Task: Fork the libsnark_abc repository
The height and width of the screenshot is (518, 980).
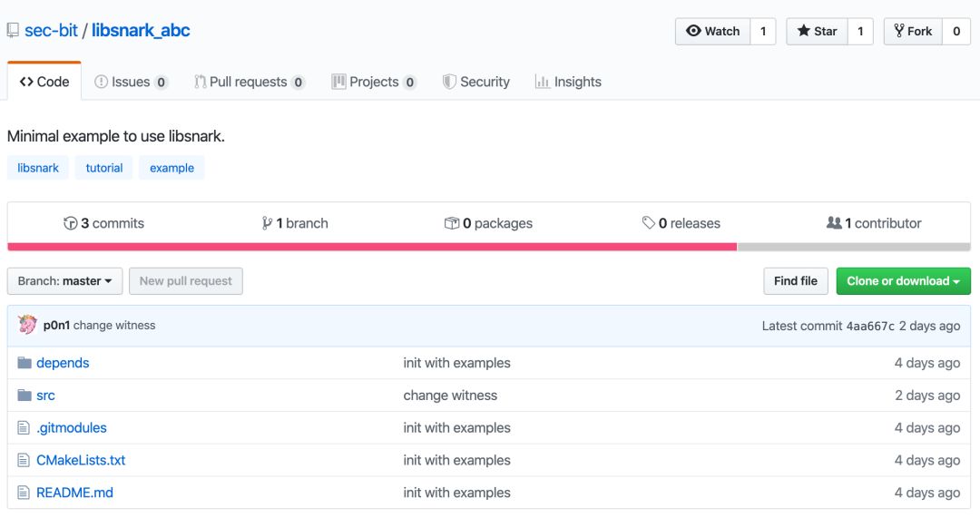Action: (913, 31)
